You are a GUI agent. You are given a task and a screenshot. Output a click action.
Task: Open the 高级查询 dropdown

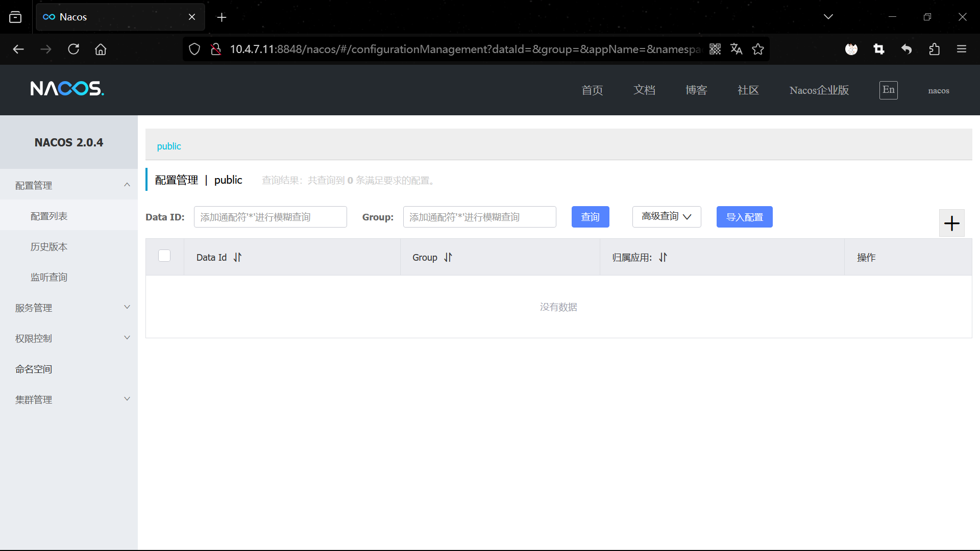point(666,217)
